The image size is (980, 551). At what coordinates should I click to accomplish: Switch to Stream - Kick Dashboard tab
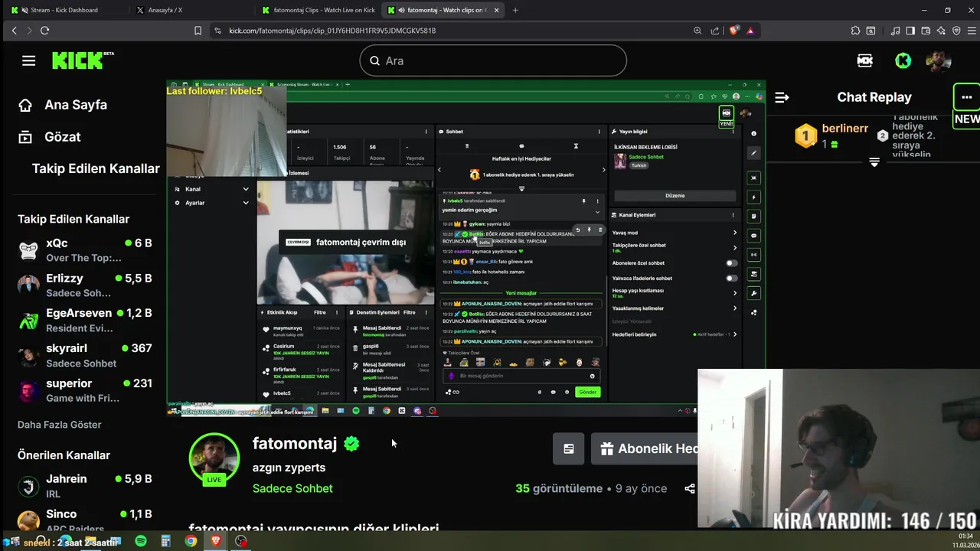pos(64,10)
